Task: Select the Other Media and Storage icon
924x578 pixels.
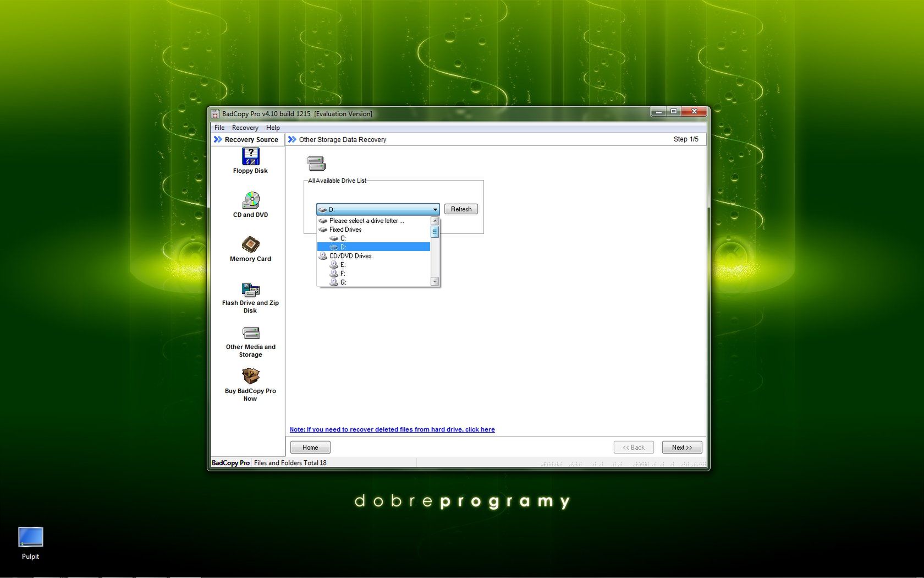Action: click(250, 333)
